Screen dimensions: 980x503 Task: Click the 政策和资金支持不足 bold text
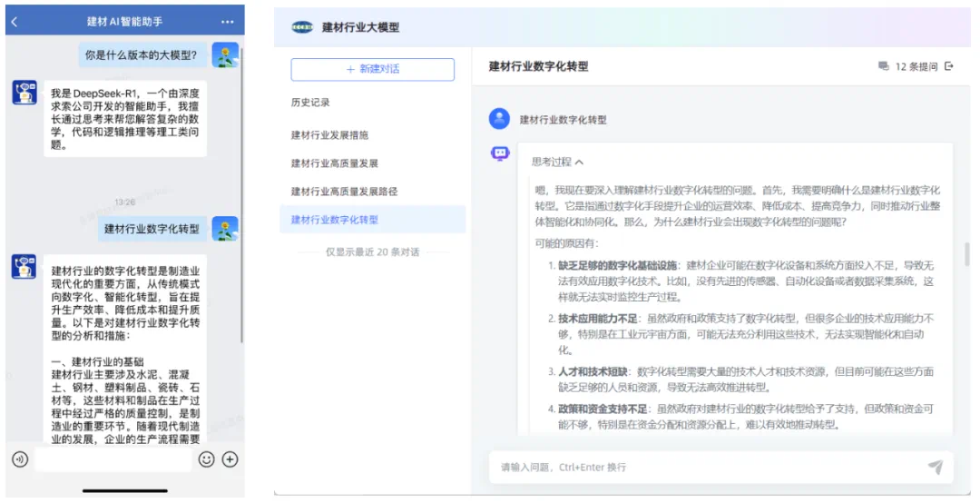603,409
